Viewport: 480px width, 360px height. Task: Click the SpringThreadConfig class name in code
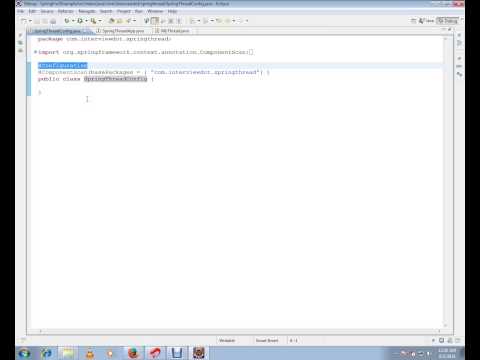tap(115, 79)
